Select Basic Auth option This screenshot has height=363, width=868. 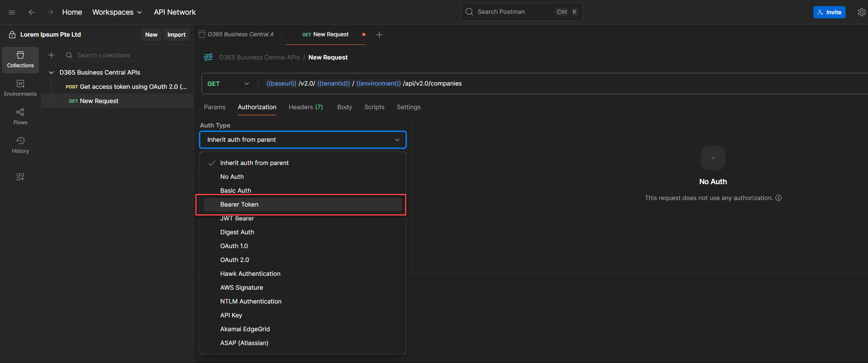click(303, 191)
